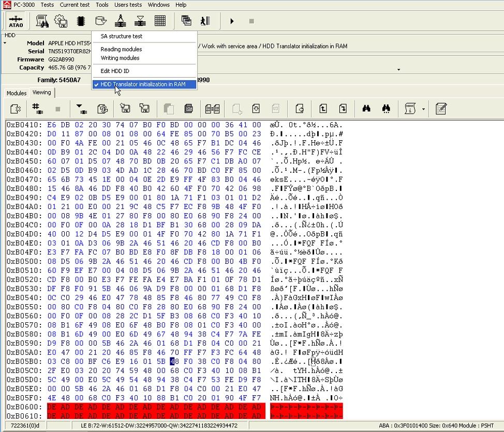Open the dropdown arrow at HDD panel right
The height and width of the screenshot is (432, 504).
[x=398, y=69]
